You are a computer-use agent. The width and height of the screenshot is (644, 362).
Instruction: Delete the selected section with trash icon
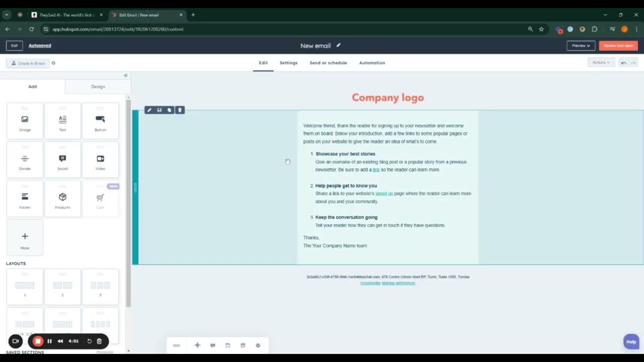(x=180, y=110)
